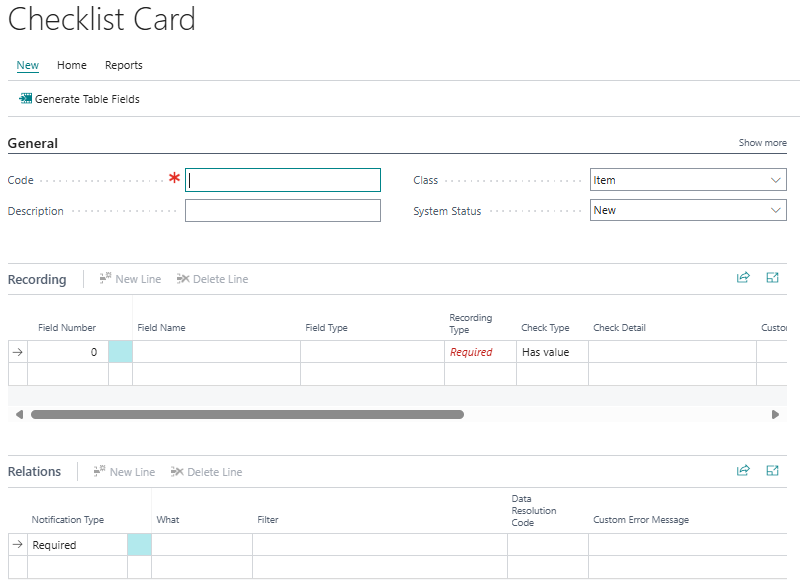Open the row menu cell next to Required notification
Screen dimensions: 800x580
(139, 544)
